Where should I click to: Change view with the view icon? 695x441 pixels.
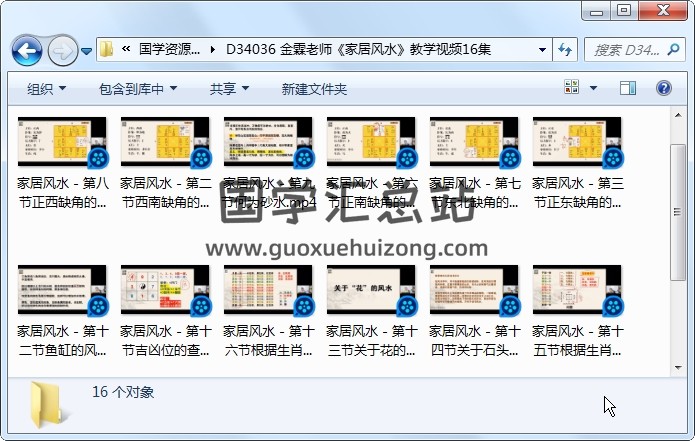(571, 87)
